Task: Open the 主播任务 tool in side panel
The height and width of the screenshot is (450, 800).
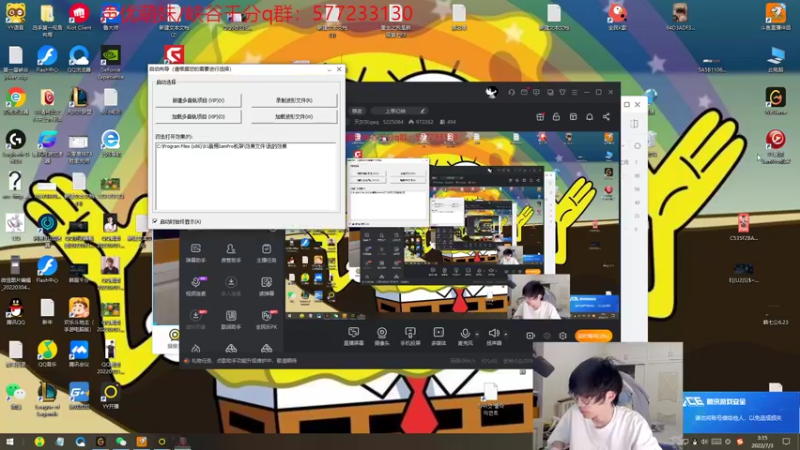Action: pyautogui.click(x=266, y=253)
